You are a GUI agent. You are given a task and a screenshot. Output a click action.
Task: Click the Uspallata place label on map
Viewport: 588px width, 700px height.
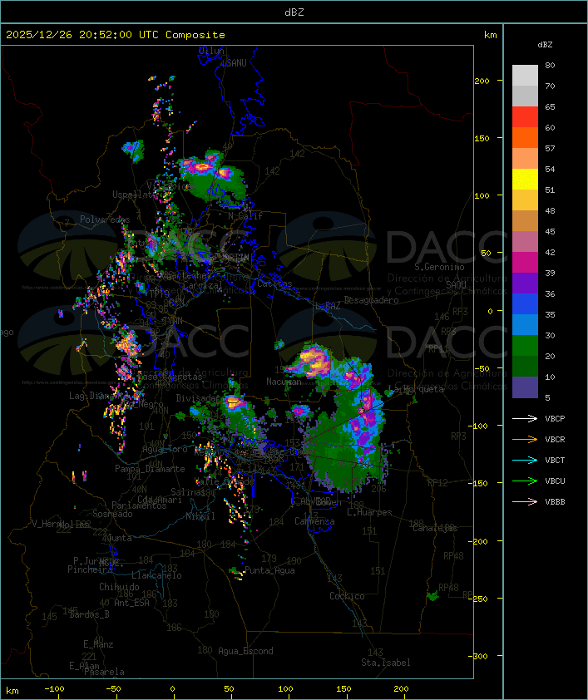[134, 195]
